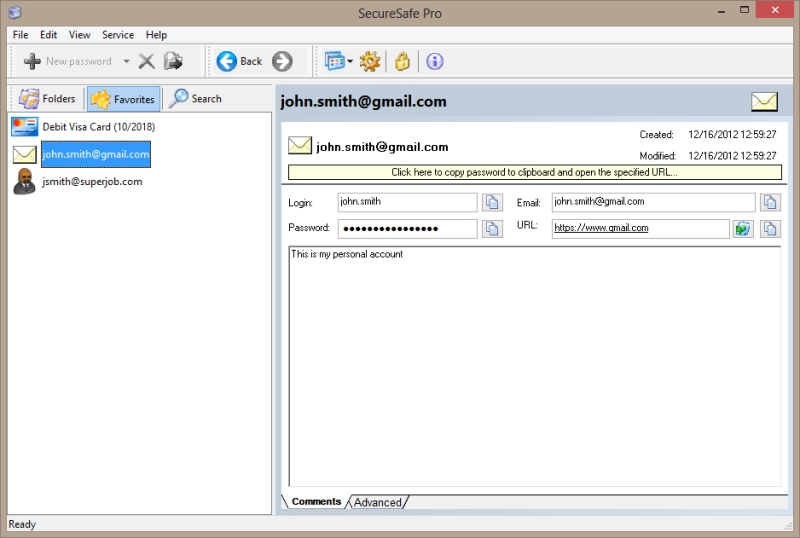Click into the Login field
The width and height of the screenshot is (800, 538).
(x=408, y=202)
